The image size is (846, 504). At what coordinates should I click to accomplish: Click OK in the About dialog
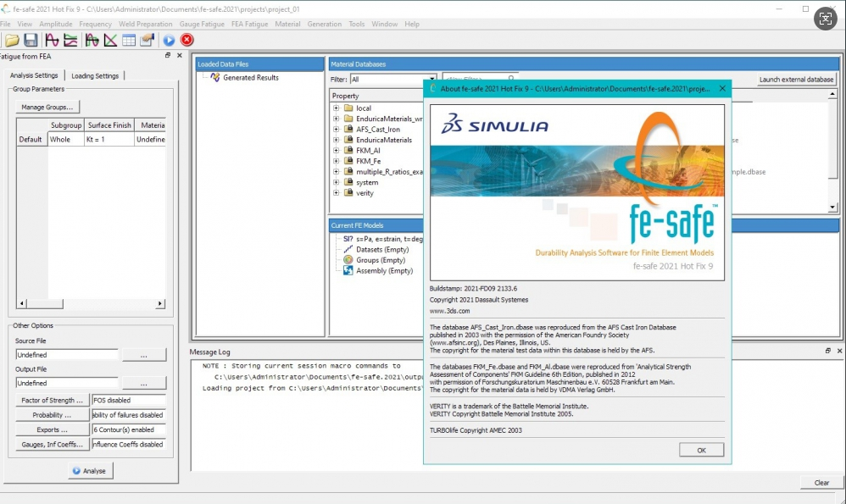click(701, 450)
